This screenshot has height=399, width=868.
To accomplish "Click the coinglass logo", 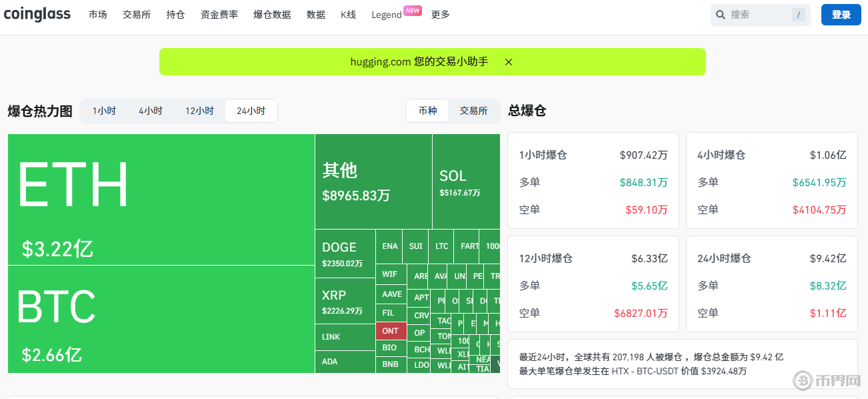I will (37, 15).
